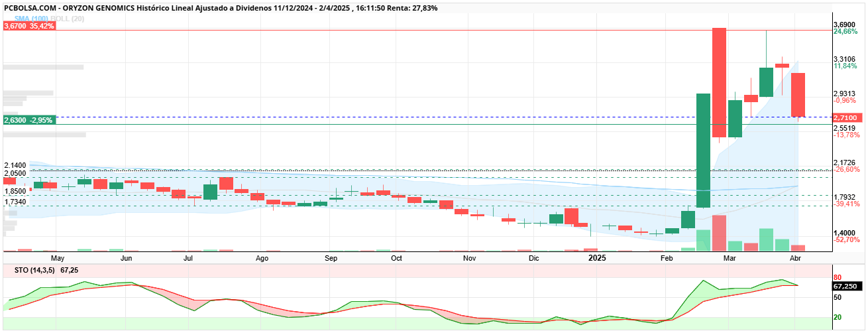868x333 pixels.
Task: Click the stochastic 20 level label
Action: (838, 317)
